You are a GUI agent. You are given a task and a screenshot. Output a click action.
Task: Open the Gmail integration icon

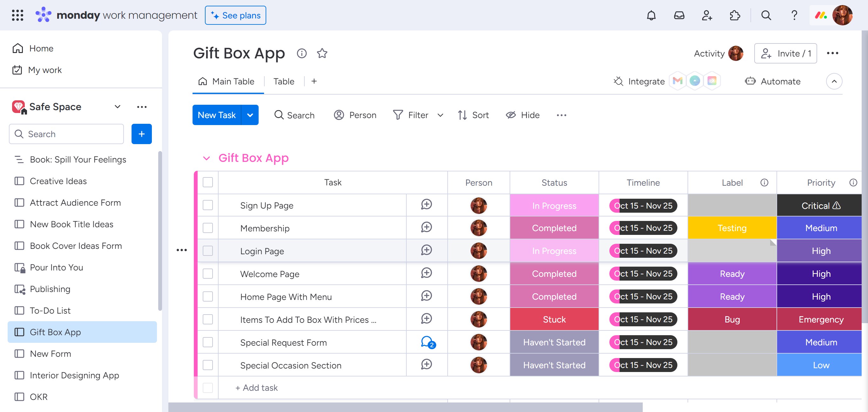(677, 81)
